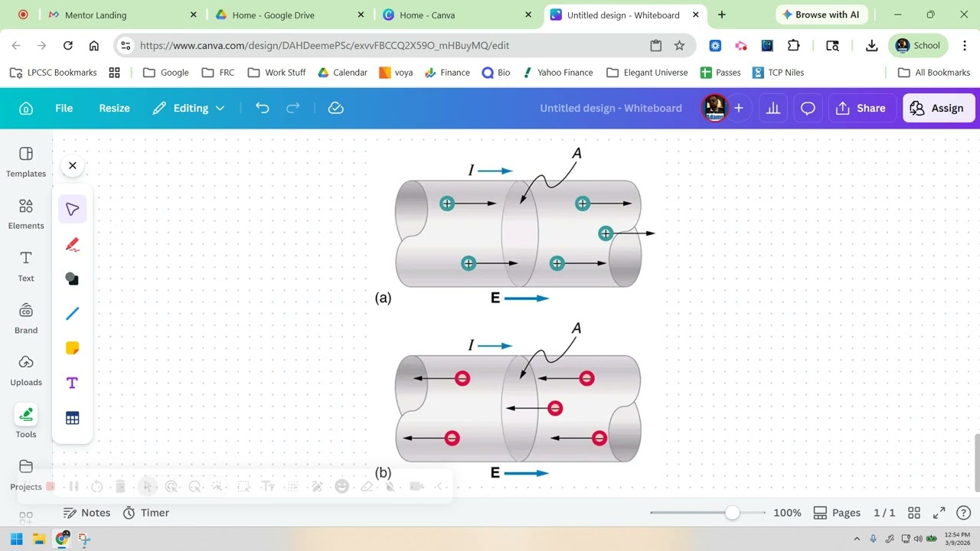Add a yellow sticky note

[73, 348]
